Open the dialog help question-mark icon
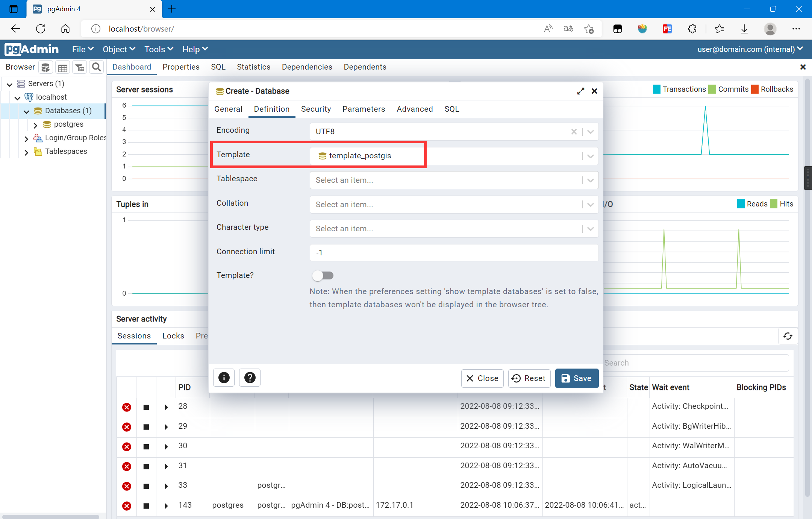 point(250,378)
